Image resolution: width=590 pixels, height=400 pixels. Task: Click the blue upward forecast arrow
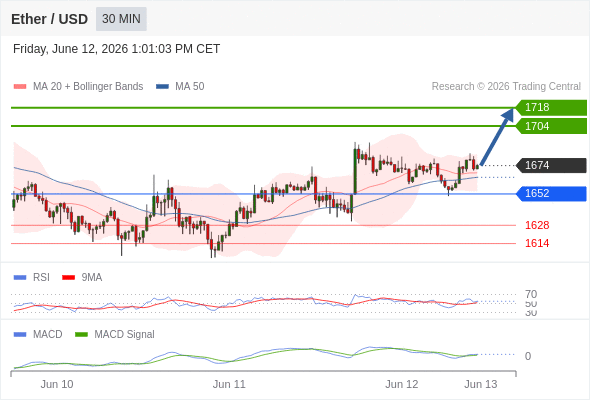coord(497,137)
